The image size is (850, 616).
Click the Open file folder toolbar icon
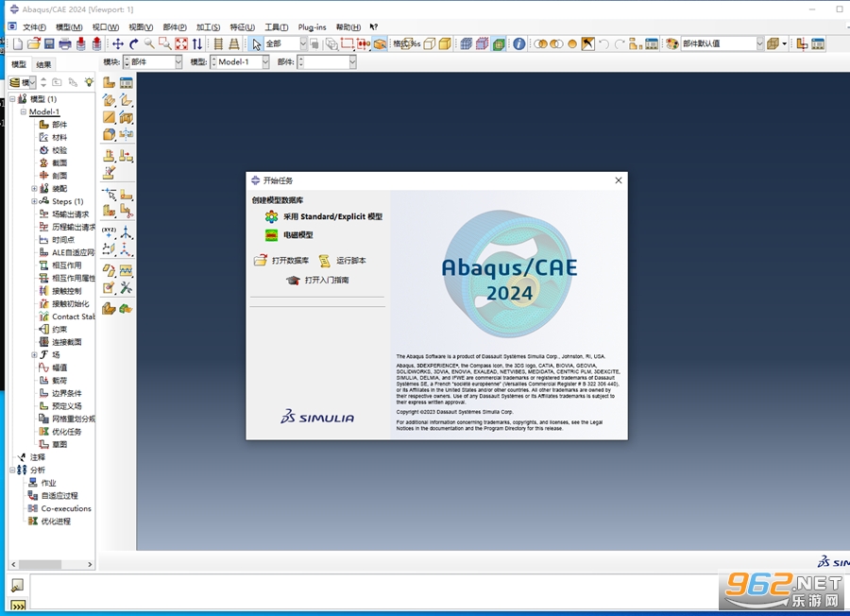(34, 43)
